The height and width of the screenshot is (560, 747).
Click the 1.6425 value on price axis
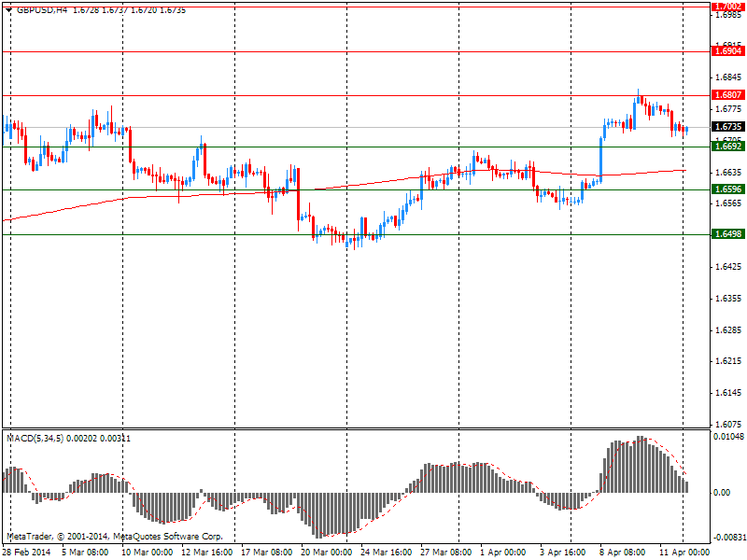coord(727,267)
